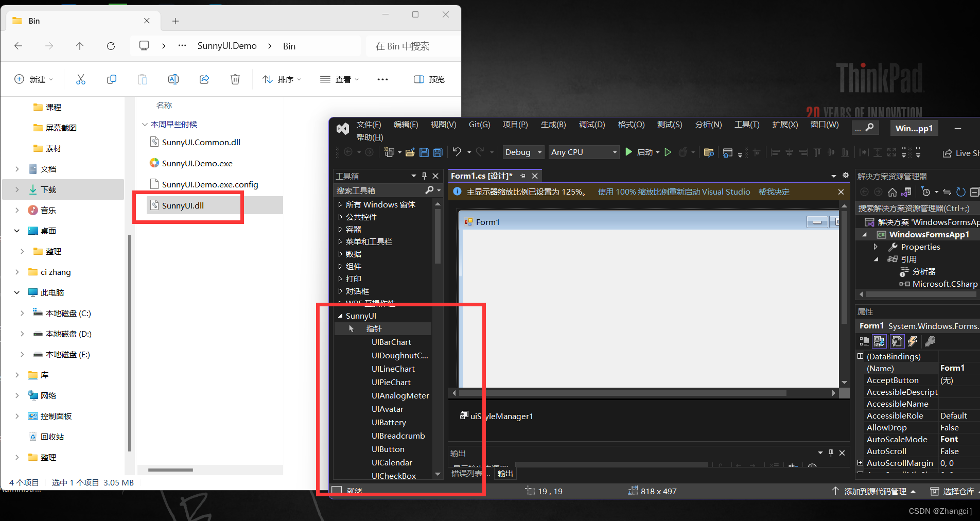Toggle the 预览 preview pane in Explorer

tap(429, 79)
